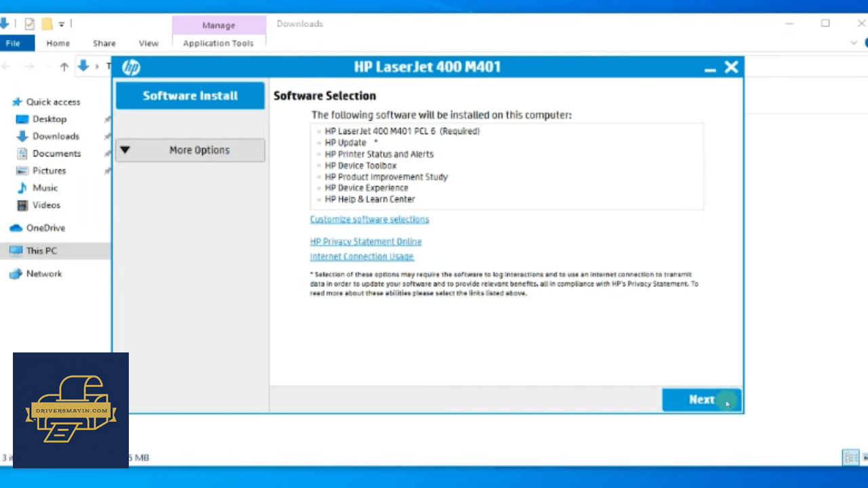Select HP Update in software list
Viewport: 868px width, 488px height.
[345, 143]
